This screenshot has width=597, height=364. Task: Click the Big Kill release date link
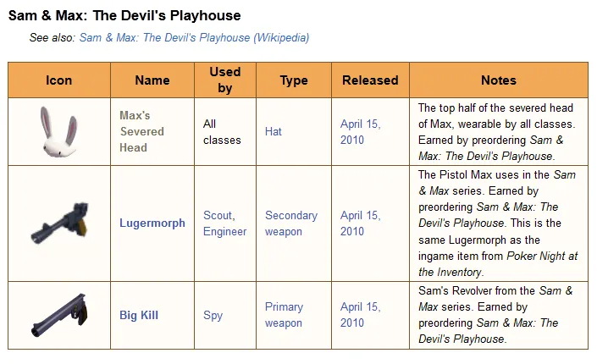pos(360,316)
